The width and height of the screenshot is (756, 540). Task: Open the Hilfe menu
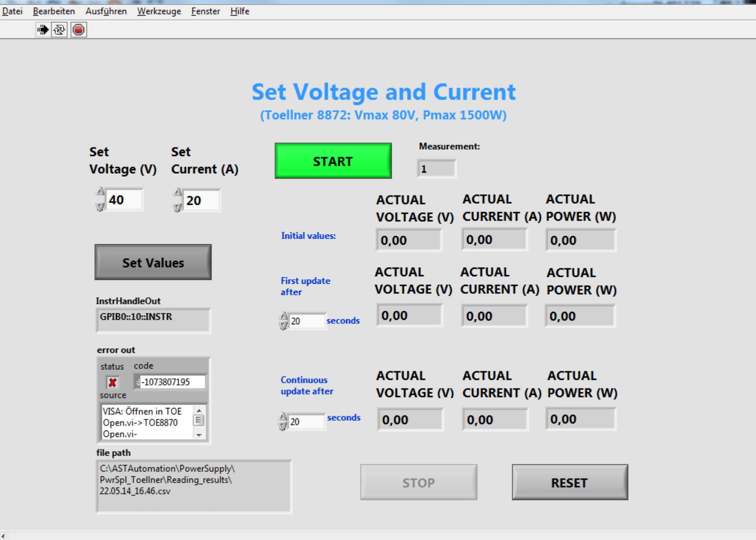click(x=240, y=11)
